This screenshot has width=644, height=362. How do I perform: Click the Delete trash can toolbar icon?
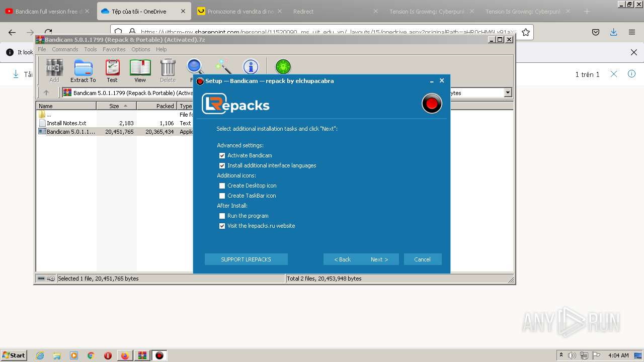point(168,70)
